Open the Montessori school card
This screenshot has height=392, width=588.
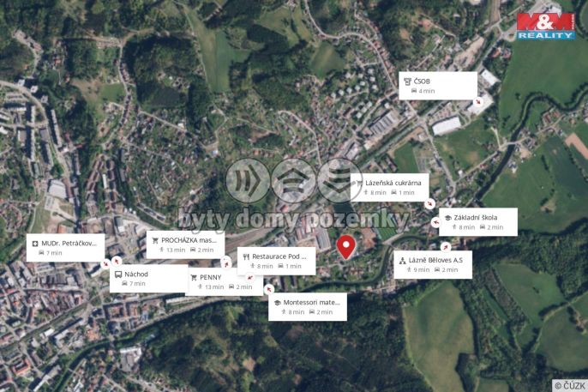tap(308, 307)
